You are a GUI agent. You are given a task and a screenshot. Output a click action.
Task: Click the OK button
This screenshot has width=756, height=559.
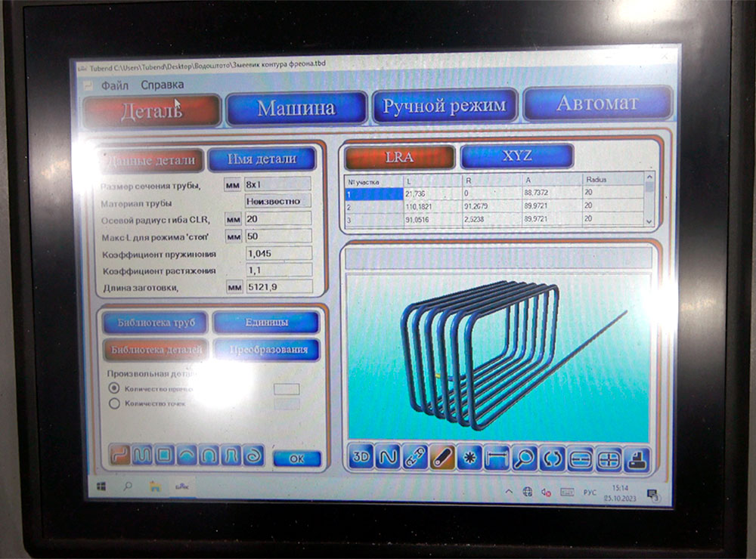[x=296, y=459]
